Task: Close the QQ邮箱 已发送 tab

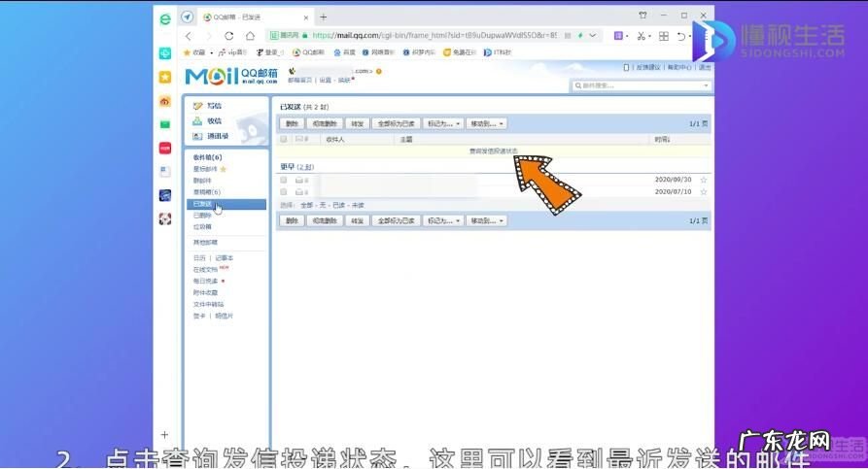Action: coord(306,17)
